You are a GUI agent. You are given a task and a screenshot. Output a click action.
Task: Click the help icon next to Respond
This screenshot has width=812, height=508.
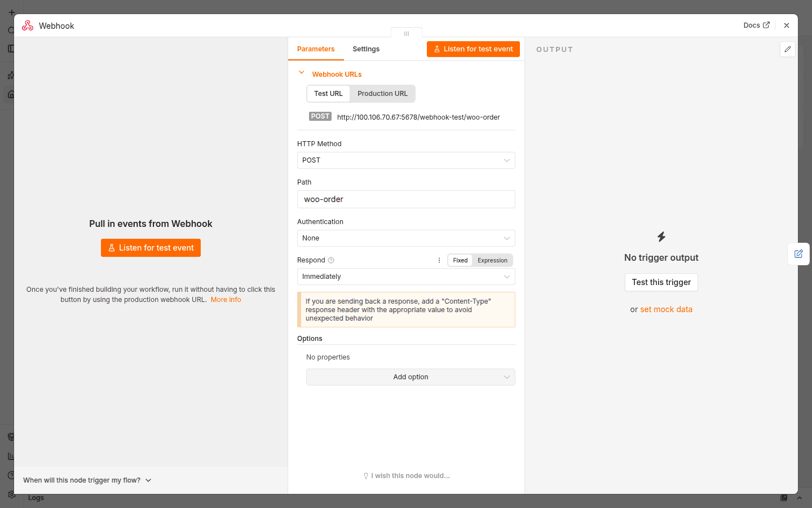pyautogui.click(x=331, y=260)
